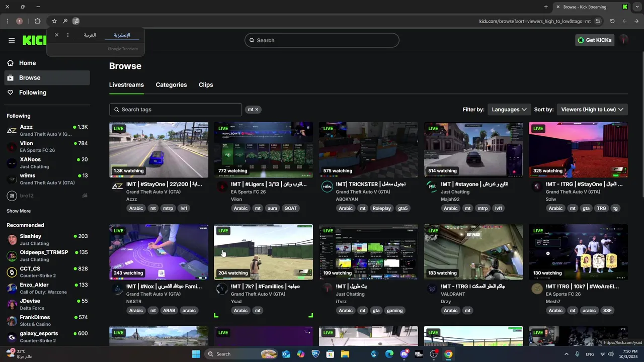Open Microsoft Store from the taskbar
Viewport: 644px width, 362px height.
click(x=330, y=354)
